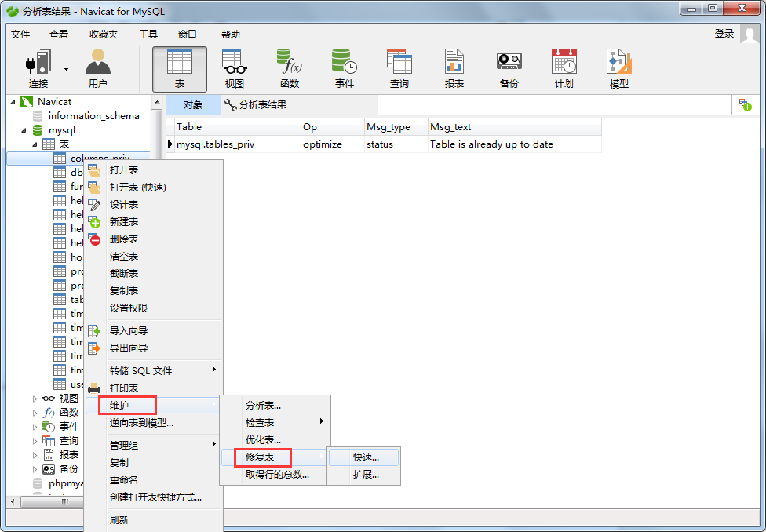Image resolution: width=766 pixels, height=532 pixels.
Task: Open the 连接 dropdown arrow
Action: tap(66, 69)
